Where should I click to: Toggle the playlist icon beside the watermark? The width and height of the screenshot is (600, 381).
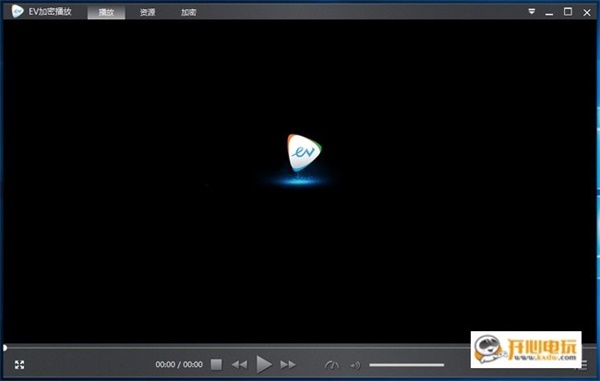[582, 365]
